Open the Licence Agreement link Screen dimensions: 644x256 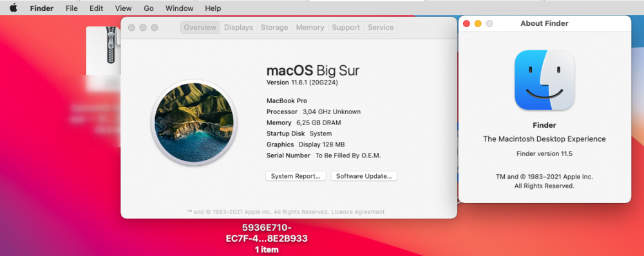point(357,212)
